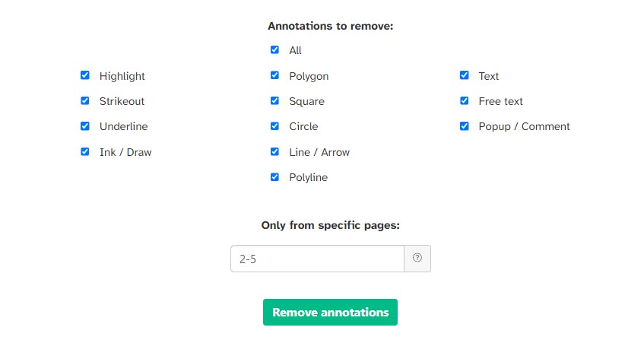Disable the Strikeout annotation checkbox
The image size is (644, 340).
[85, 100]
